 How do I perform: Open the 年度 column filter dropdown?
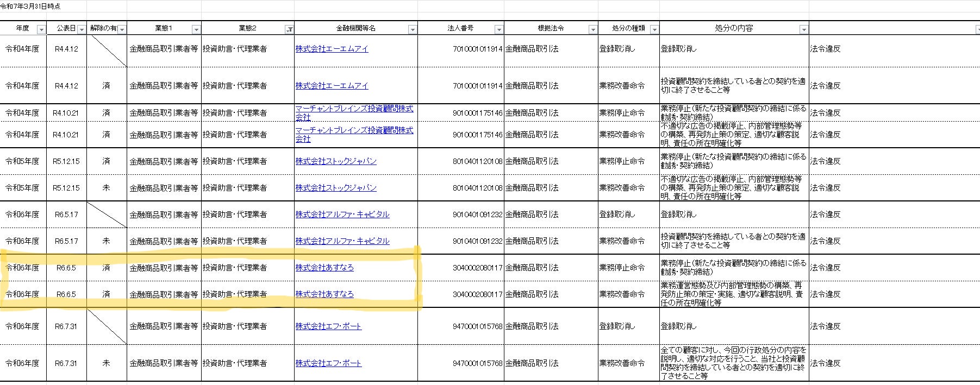(x=41, y=29)
